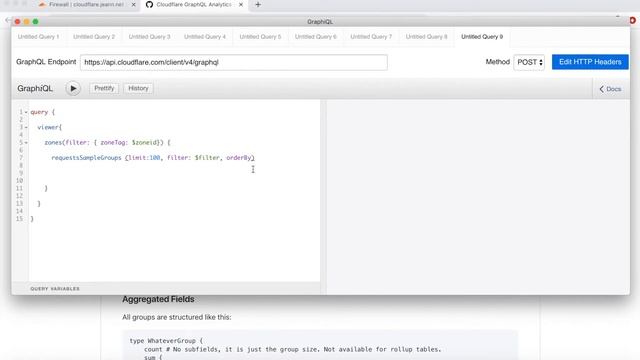Screen dimensions: 640x360
Task: Click the zoneTag filter key
Action: pos(113,142)
